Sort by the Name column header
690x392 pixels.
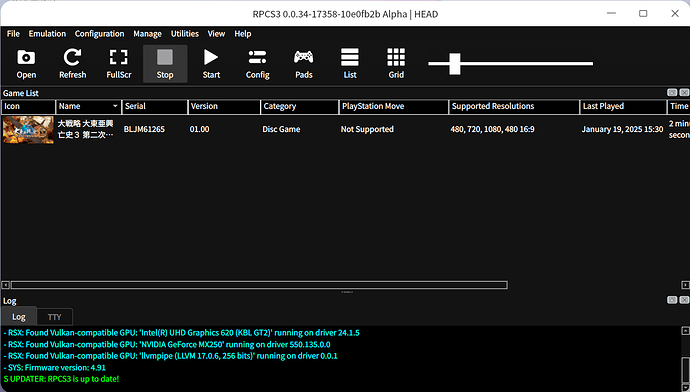tap(88, 106)
